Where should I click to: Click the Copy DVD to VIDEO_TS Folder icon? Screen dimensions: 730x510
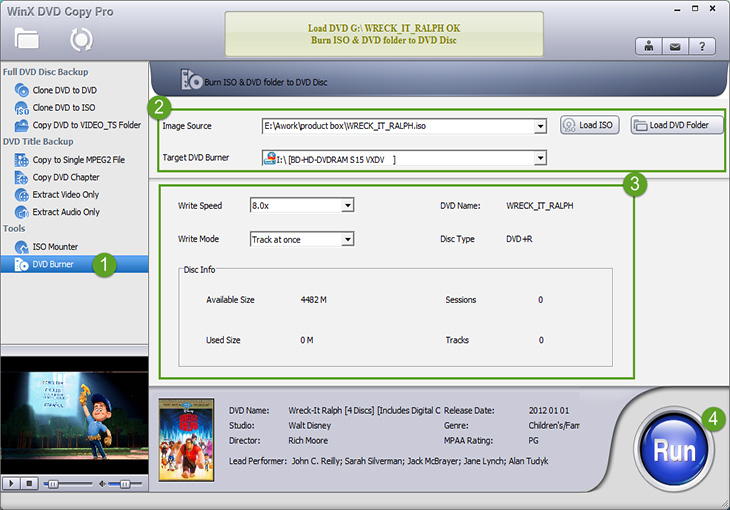[21, 125]
